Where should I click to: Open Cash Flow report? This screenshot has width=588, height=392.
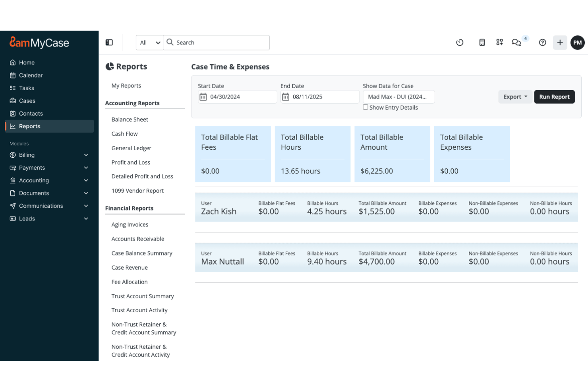(125, 134)
